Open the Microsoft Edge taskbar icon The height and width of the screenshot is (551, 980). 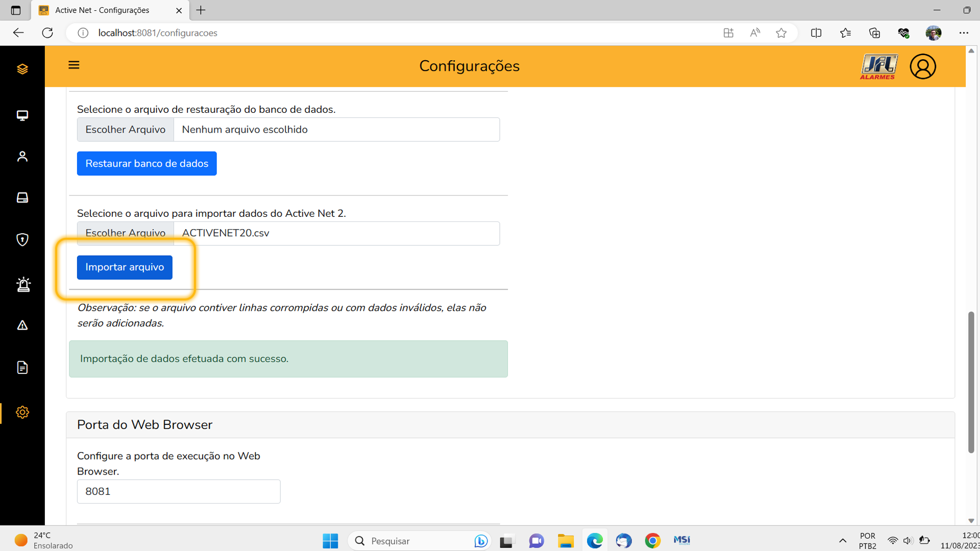[595, 541]
